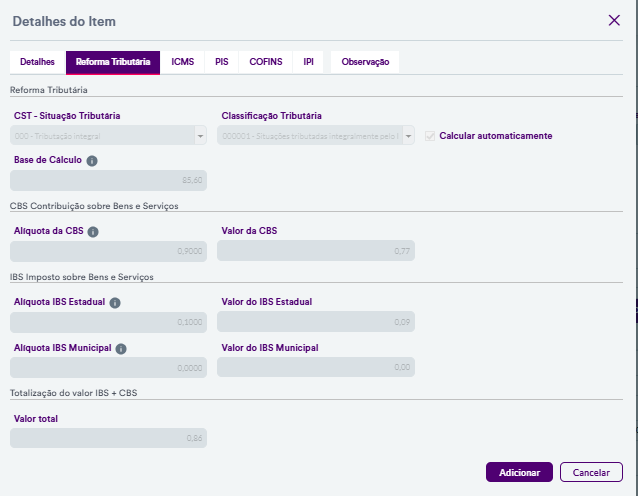Click info icon beside Alíquota IBS Estadual

(115, 302)
